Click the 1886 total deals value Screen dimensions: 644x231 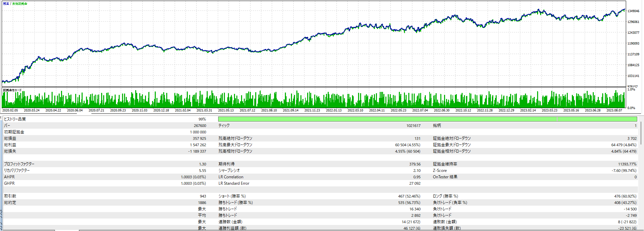[x=202, y=203]
